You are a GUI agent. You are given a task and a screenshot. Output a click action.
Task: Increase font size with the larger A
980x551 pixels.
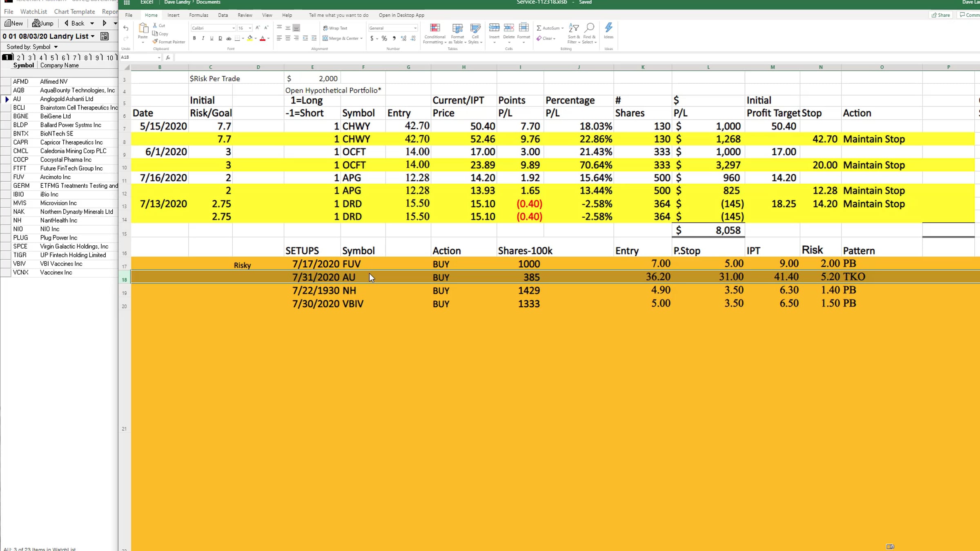[258, 28]
